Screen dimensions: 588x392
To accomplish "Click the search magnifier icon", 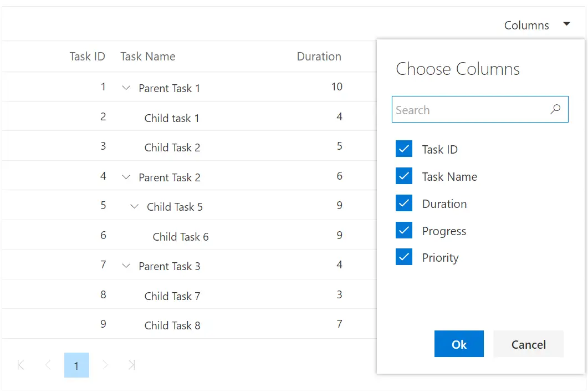I will click(x=555, y=109).
